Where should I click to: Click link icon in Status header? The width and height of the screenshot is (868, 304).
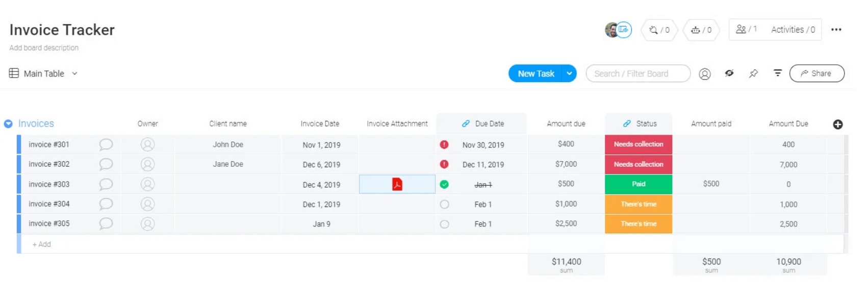627,123
